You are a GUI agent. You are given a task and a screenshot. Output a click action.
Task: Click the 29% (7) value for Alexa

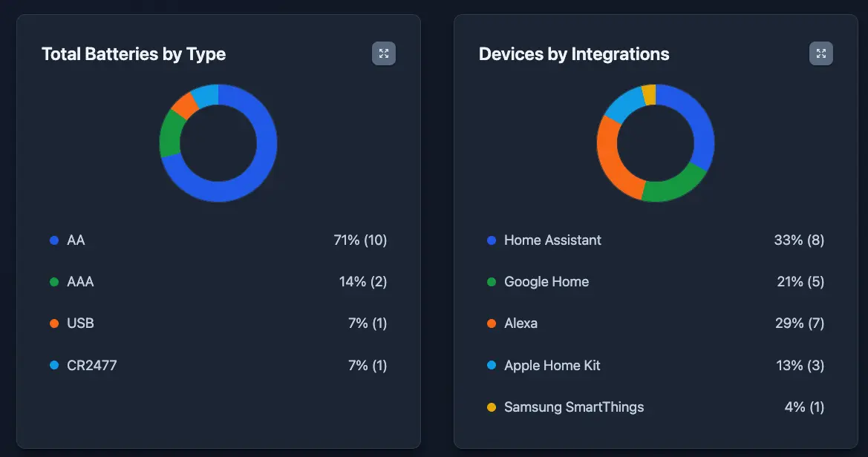coord(800,323)
